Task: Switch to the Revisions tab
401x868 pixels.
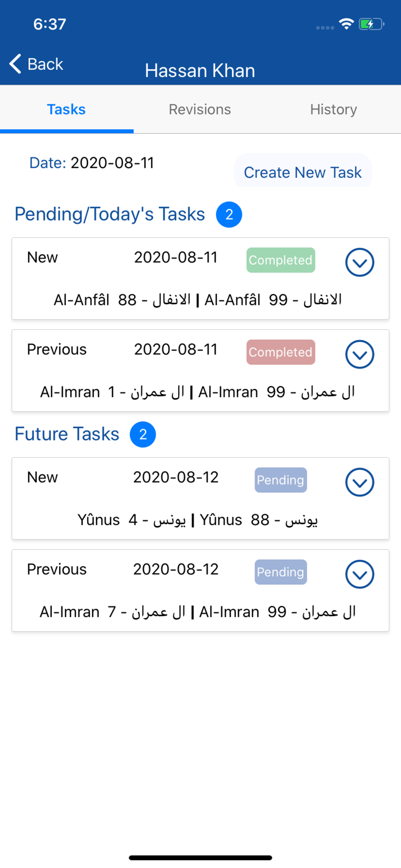Action: [200, 109]
